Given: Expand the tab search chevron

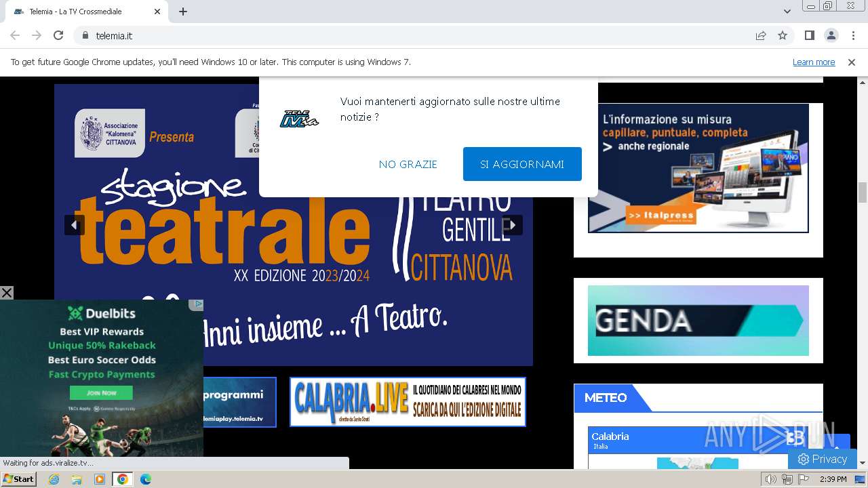Looking at the screenshot, I should [x=787, y=12].
